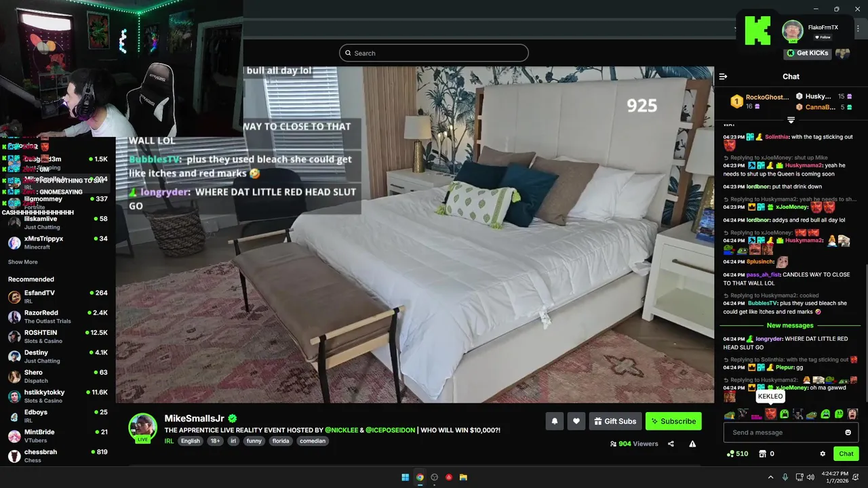The image size is (868, 488).
Task: Click the comedian tag
Action: tap(312, 441)
